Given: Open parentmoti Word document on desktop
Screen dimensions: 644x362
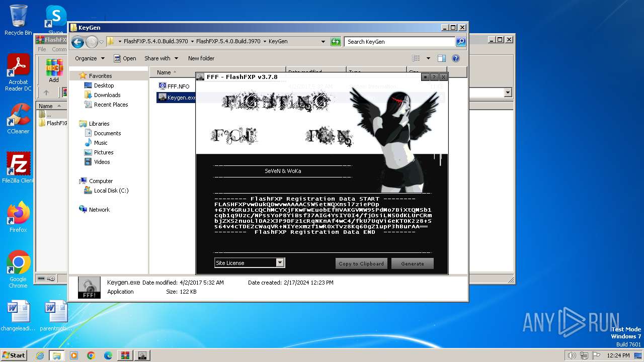Looking at the screenshot, I should (56, 316).
